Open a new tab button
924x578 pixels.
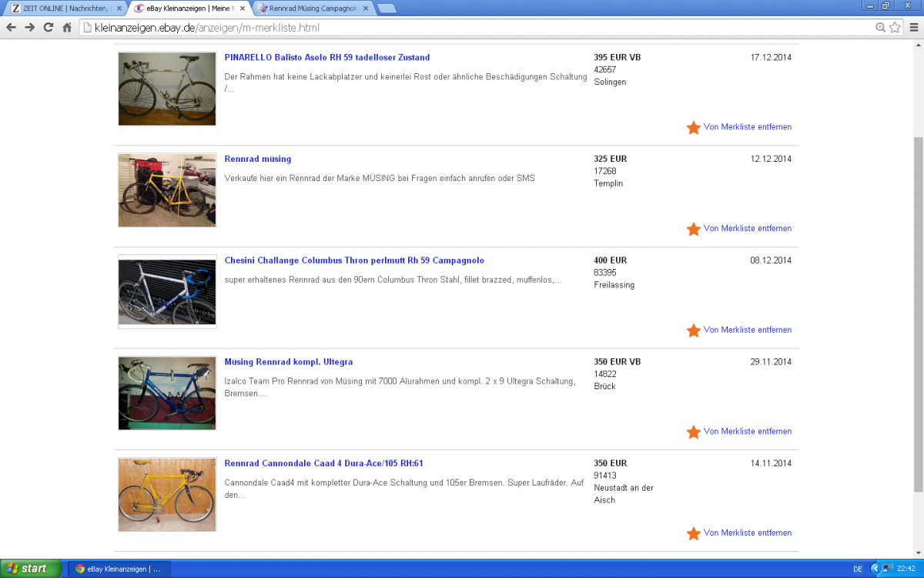pyautogui.click(x=387, y=8)
